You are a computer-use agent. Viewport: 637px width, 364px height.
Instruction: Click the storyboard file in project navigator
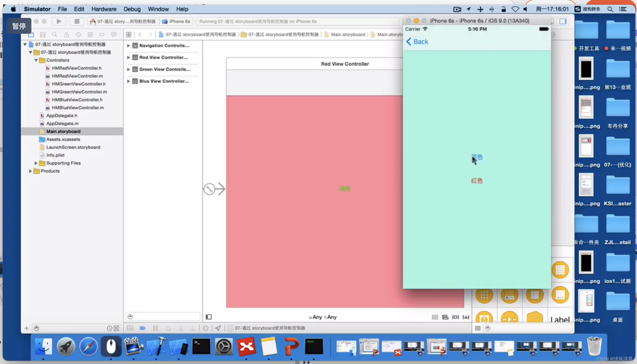tap(64, 131)
